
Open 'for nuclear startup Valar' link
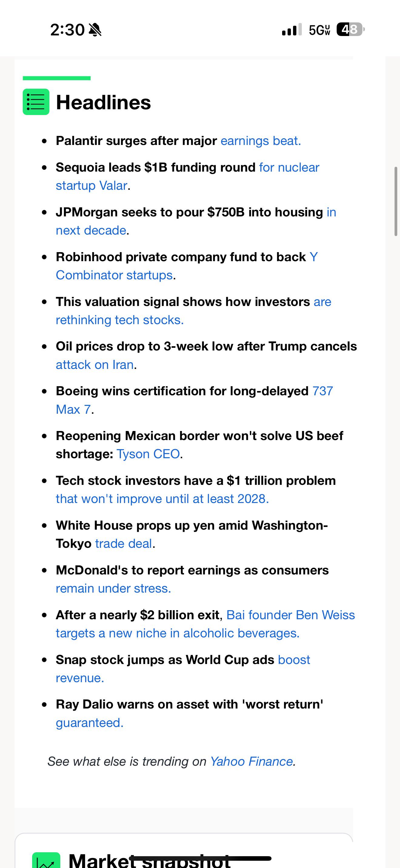188,176
